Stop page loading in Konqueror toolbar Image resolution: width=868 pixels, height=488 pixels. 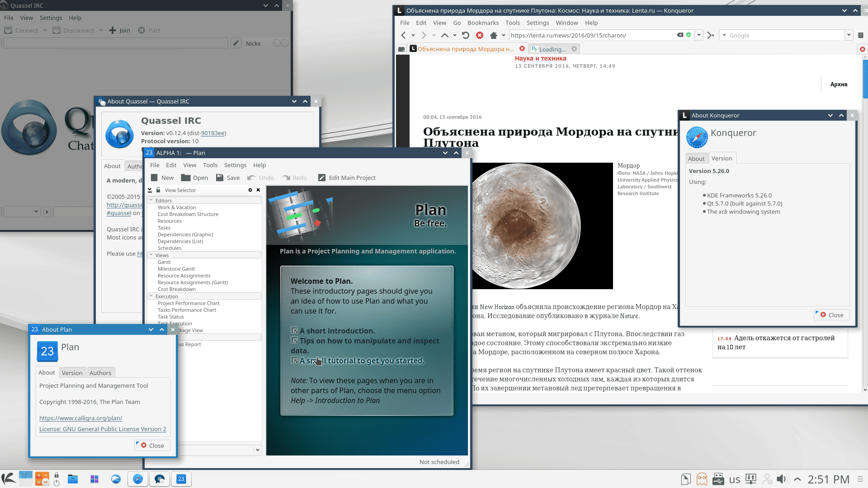tap(480, 35)
